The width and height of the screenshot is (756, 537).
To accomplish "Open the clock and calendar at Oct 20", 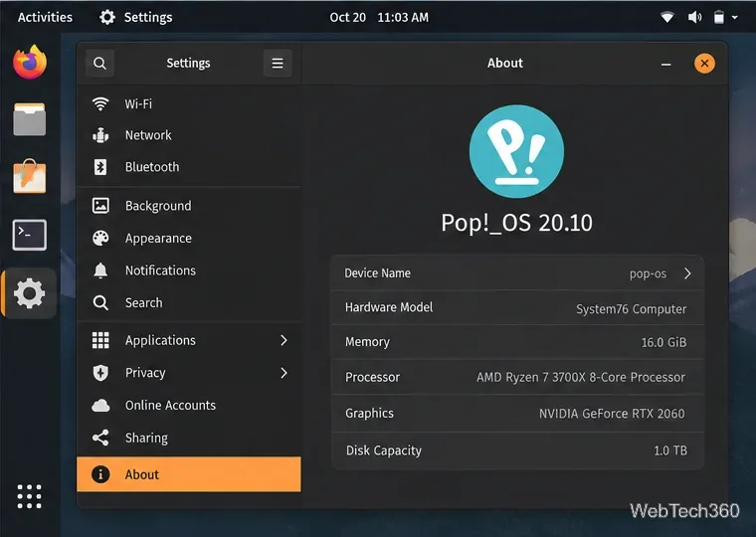I will pyautogui.click(x=379, y=17).
